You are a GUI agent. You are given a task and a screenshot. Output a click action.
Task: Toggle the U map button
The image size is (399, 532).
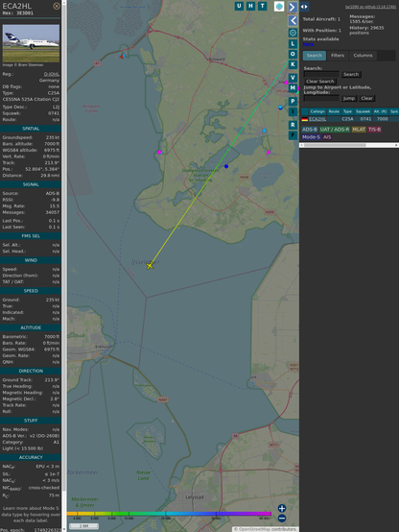coord(239,6)
